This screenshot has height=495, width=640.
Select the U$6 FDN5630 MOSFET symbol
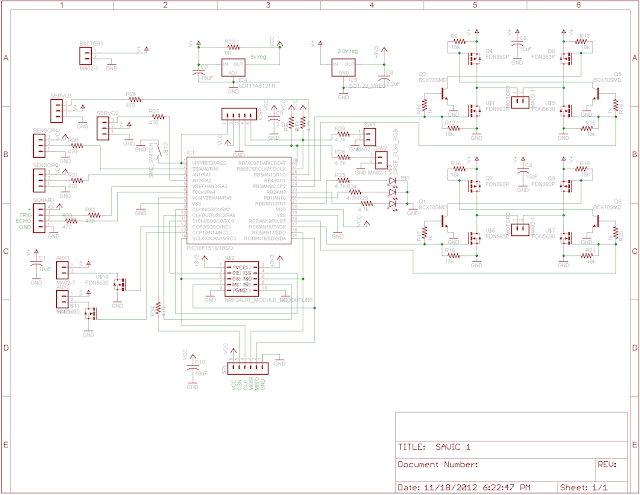click(473, 238)
